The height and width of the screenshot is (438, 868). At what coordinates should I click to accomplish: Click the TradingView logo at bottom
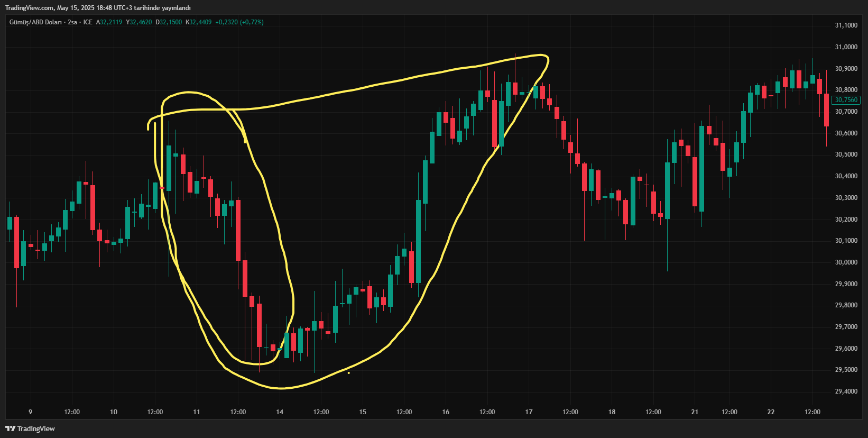pos(30,428)
